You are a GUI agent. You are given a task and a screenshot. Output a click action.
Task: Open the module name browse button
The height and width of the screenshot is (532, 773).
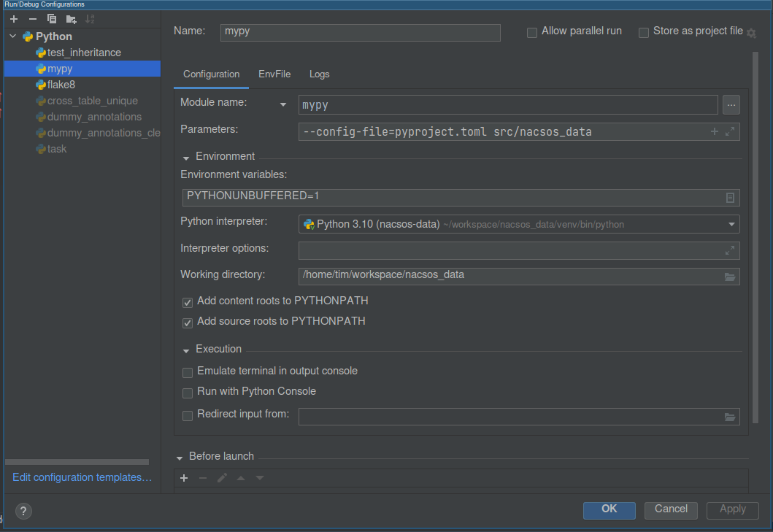[x=731, y=105]
